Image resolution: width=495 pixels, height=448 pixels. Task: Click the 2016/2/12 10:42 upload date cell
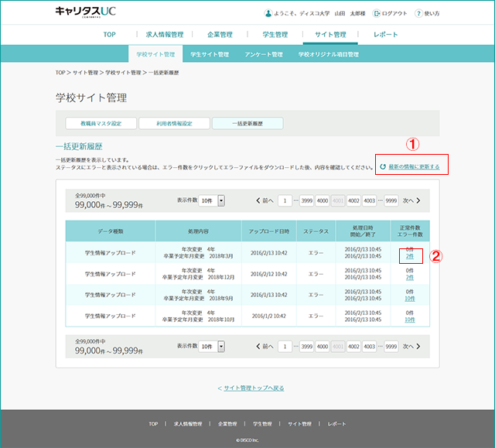point(269,274)
